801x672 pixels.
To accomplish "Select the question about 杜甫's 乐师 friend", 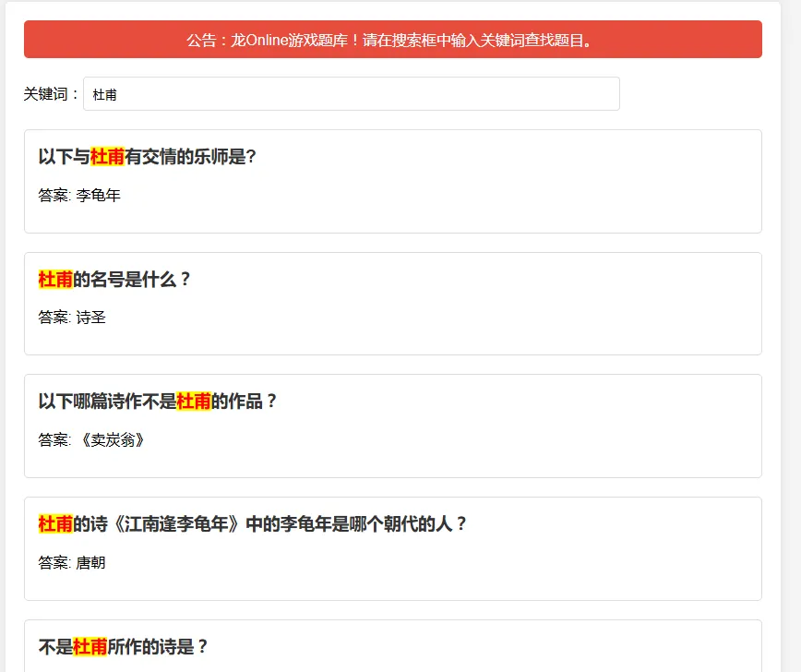I will click(148, 157).
